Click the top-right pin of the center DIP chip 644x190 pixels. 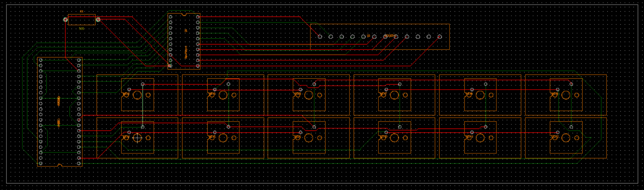point(198,17)
